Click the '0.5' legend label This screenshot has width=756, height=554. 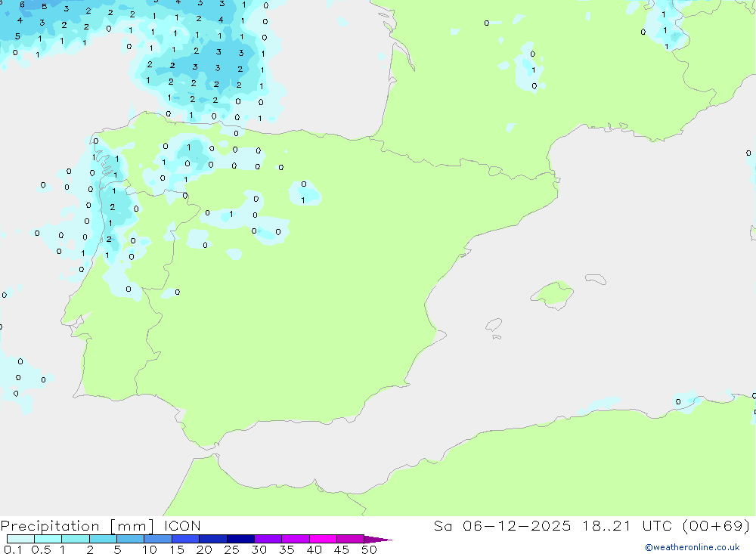41,549
